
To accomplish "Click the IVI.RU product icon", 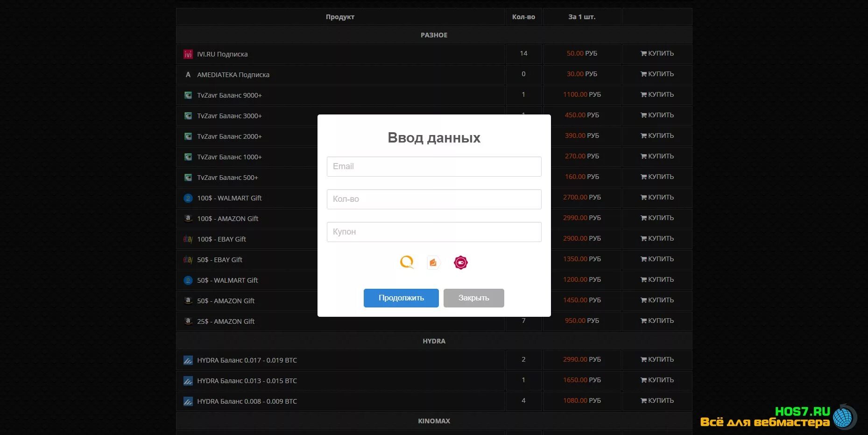I will pyautogui.click(x=188, y=54).
